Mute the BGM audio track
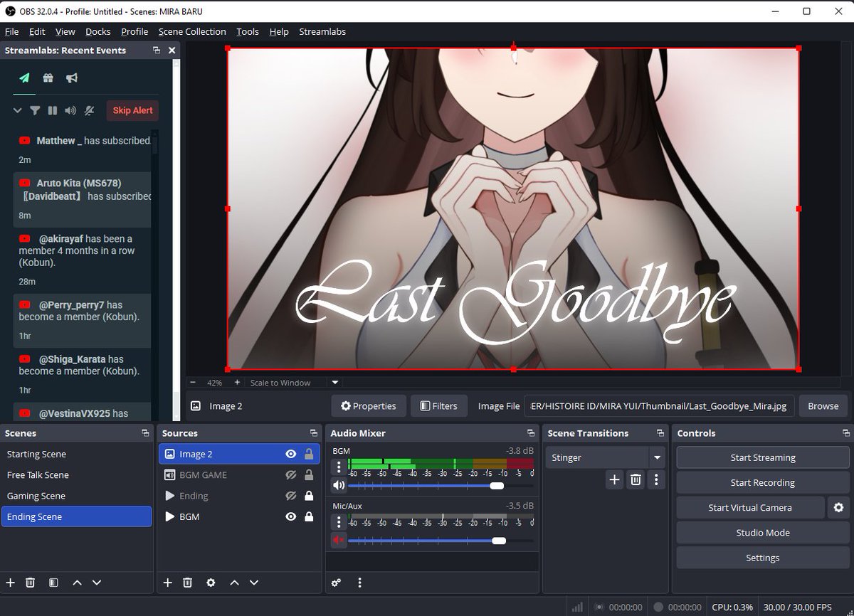Screen dimensions: 854x616 339,486
